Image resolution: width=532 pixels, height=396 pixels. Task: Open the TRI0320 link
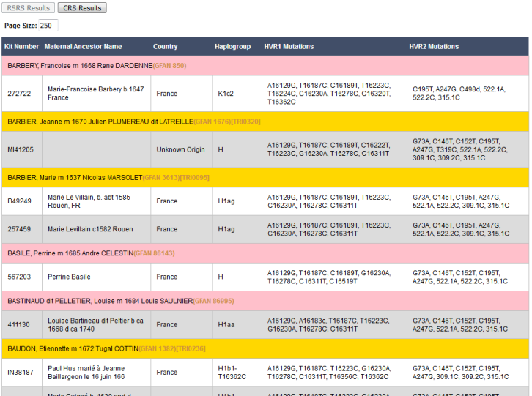(245, 122)
